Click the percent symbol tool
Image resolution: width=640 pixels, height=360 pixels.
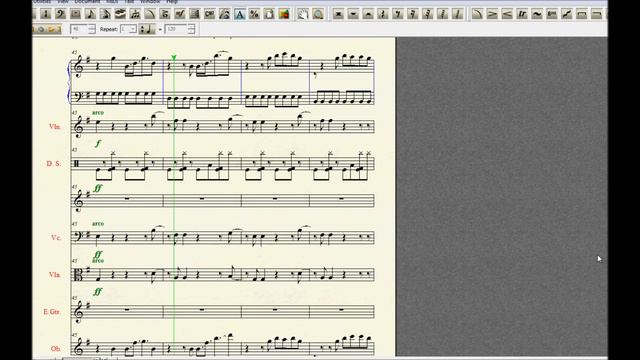[254, 14]
